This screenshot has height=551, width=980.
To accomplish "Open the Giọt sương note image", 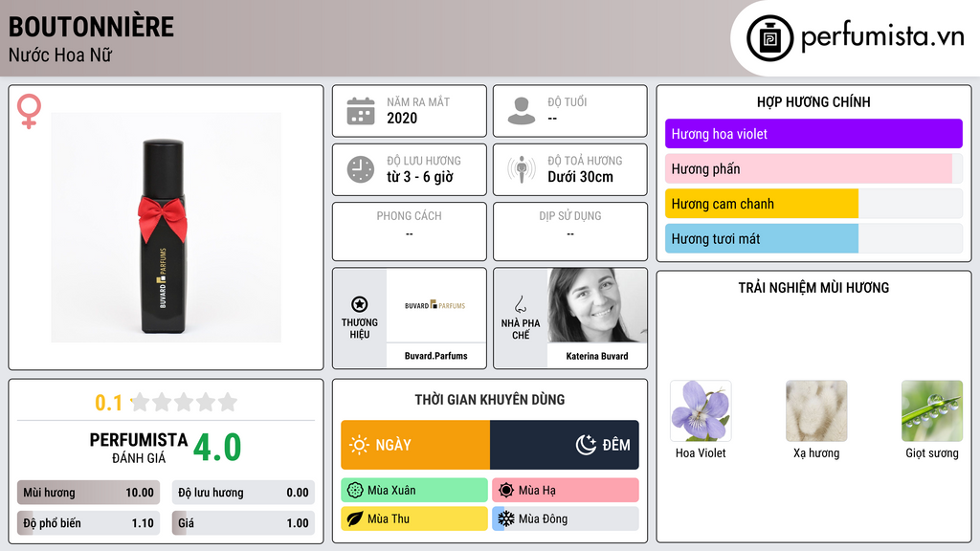I will point(932,411).
